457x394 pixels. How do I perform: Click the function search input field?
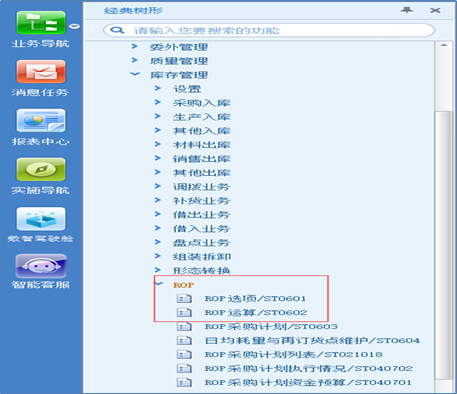(x=269, y=30)
